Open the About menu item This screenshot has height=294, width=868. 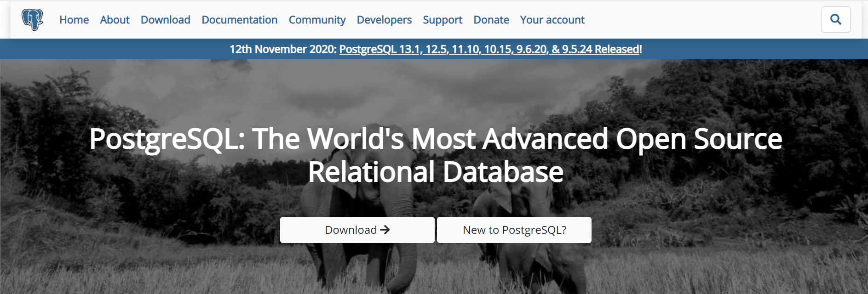pos(115,20)
